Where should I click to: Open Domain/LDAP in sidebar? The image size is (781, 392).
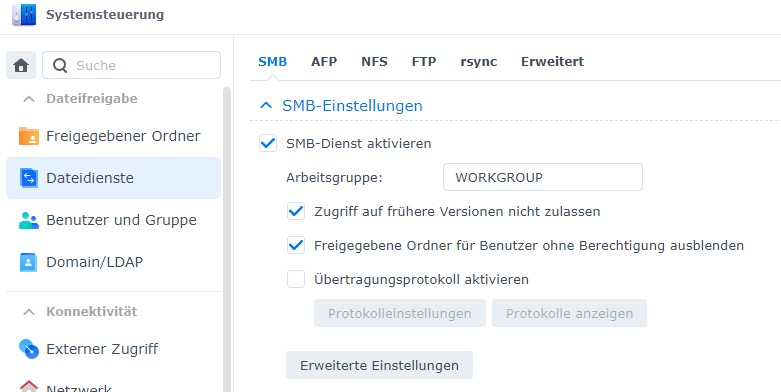tap(114, 262)
